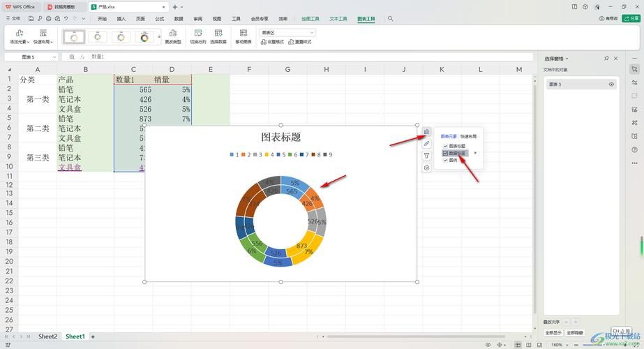Screen dimensions: 644x349
Task: Switch to the 快速布局 tab in chart popup
Action: point(468,136)
